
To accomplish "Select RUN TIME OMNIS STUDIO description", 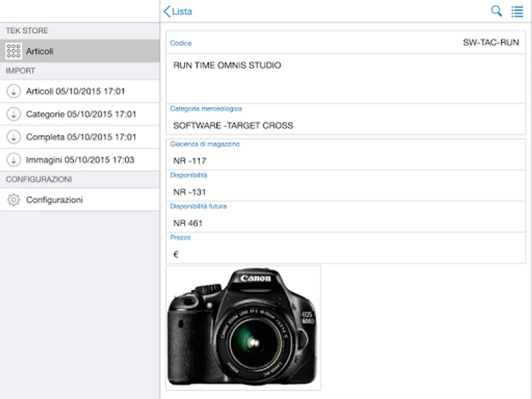I will click(x=227, y=66).
